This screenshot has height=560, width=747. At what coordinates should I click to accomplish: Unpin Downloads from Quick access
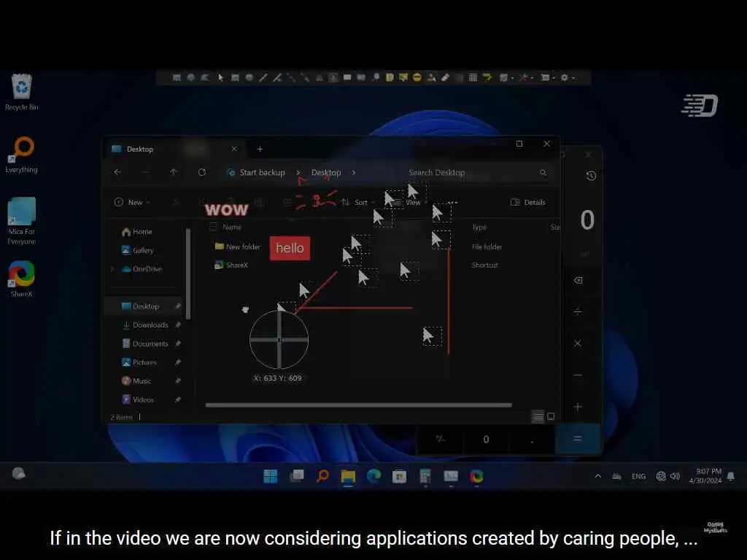[x=178, y=324]
